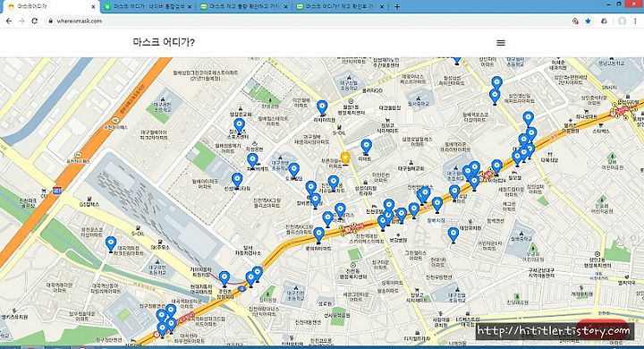The width and height of the screenshot is (644, 349).
Task: Click the GS칼텍스 label on the map
Action: [89, 204]
